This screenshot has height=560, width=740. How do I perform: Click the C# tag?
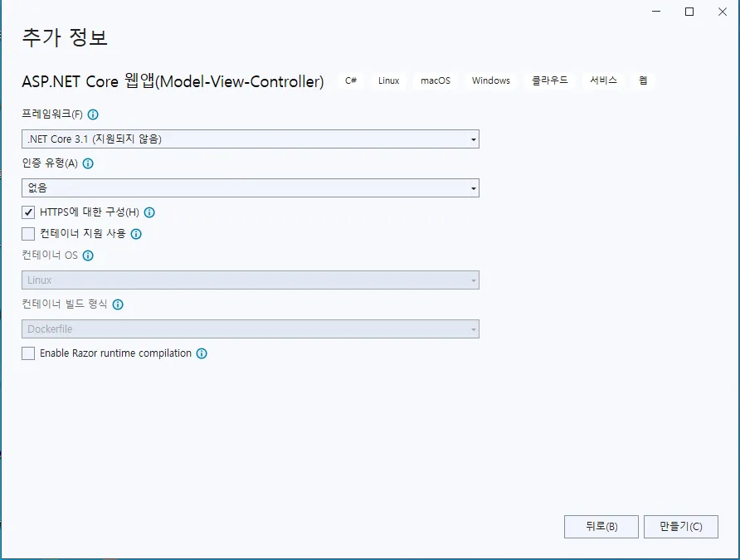351,80
